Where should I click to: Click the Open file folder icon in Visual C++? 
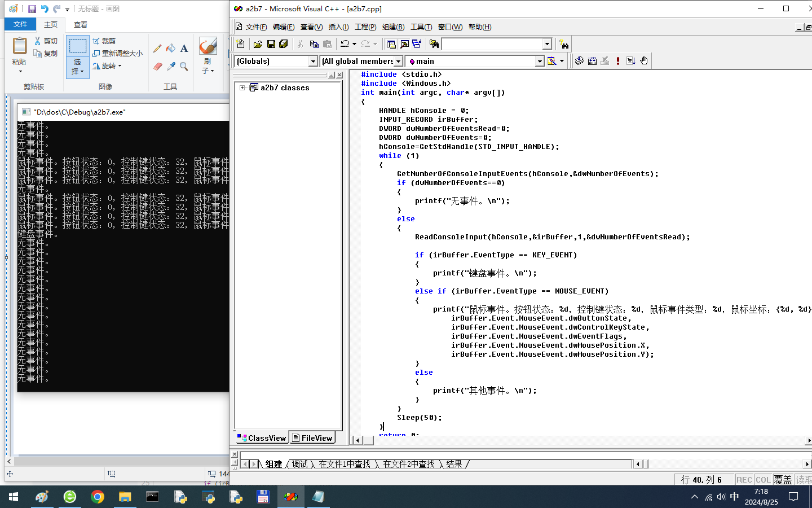pos(258,44)
